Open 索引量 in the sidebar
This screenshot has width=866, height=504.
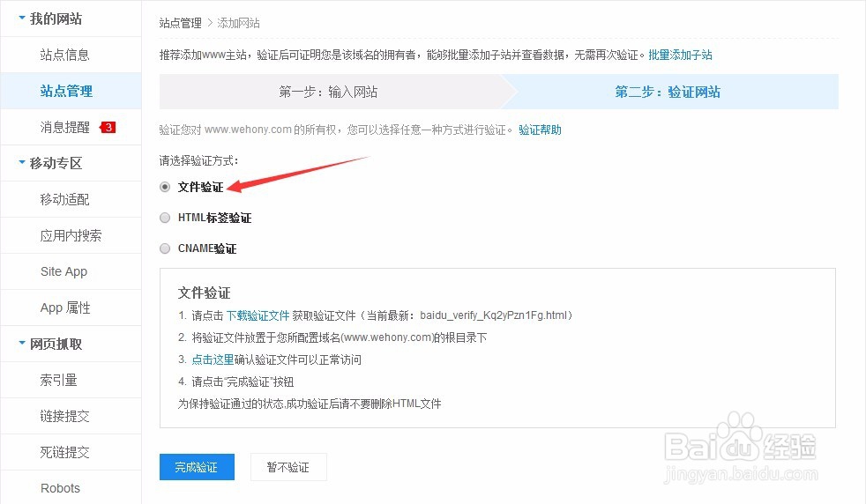[x=58, y=380]
